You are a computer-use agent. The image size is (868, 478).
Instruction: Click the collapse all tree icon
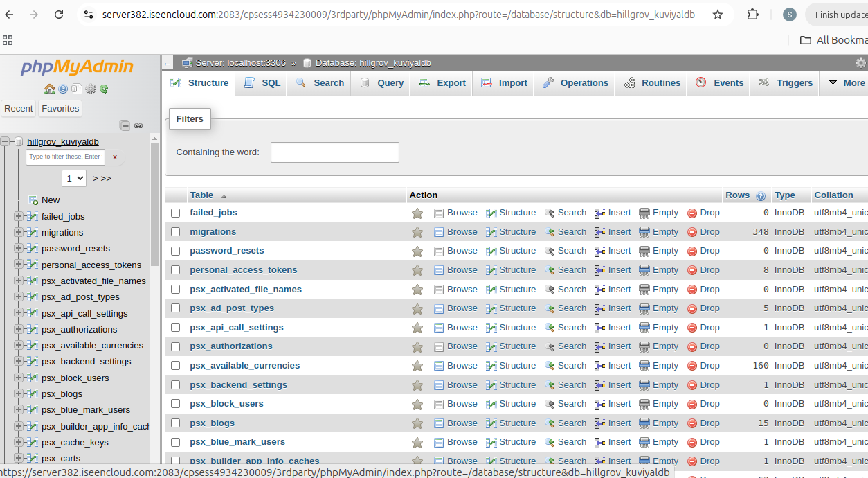[x=125, y=125]
